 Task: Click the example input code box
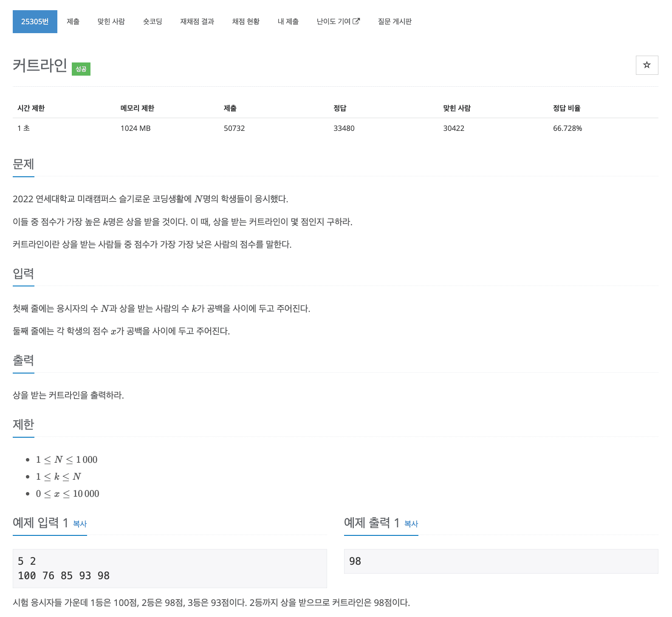pyautogui.click(x=169, y=569)
